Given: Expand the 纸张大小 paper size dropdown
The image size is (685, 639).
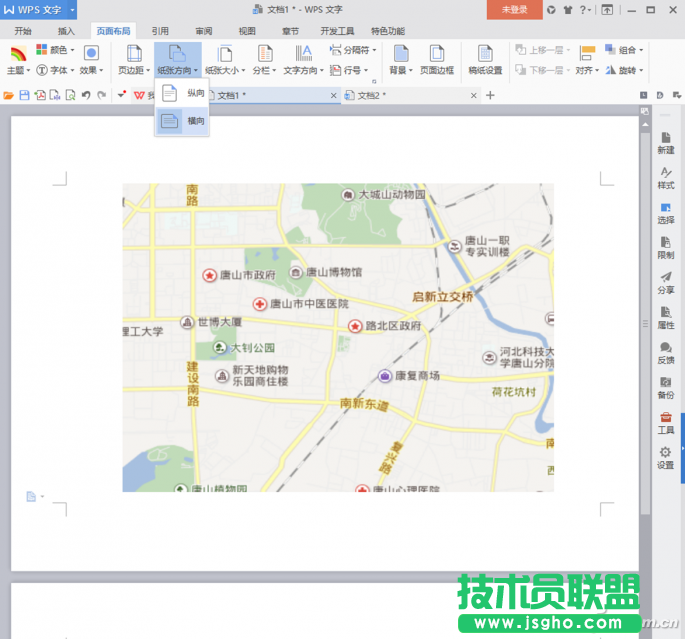Looking at the screenshot, I should [224, 60].
